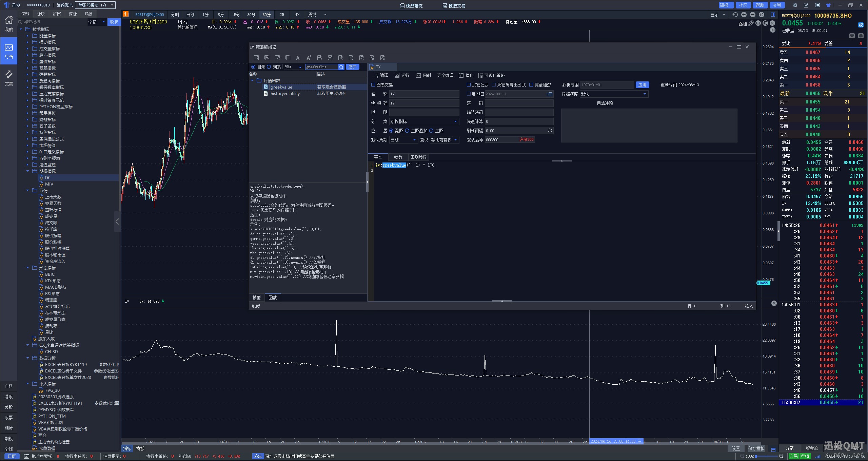Screen dimensions: 868x461
Task: Click the overlay pencil edit icon
Action: (751, 23)
